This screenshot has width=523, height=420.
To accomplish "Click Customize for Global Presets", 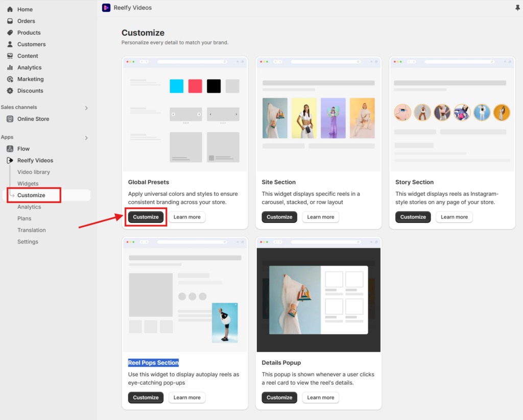I will click(x=146, y=217).
